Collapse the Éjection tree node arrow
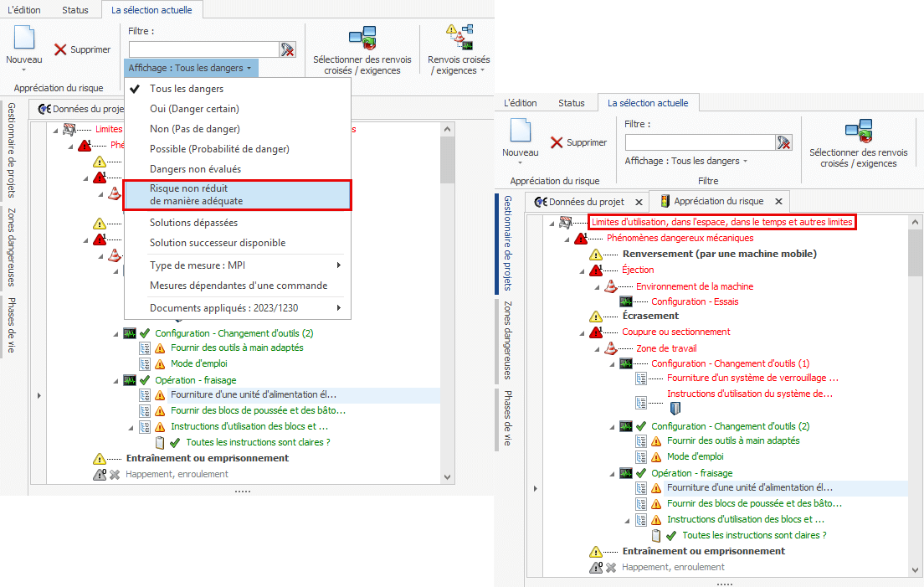This screenshot has width=924, height=587. click(x=582, y=270)
